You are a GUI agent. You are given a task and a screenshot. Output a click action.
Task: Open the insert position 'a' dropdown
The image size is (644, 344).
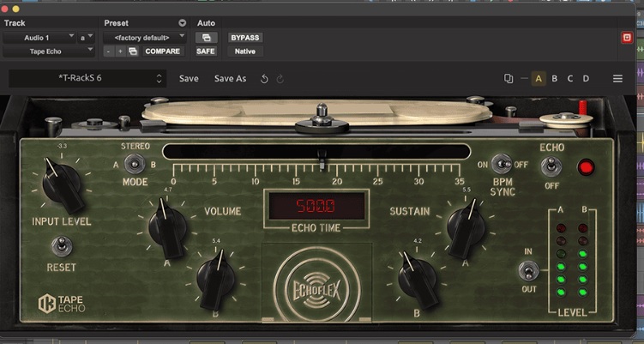click(x=87, y=38)
